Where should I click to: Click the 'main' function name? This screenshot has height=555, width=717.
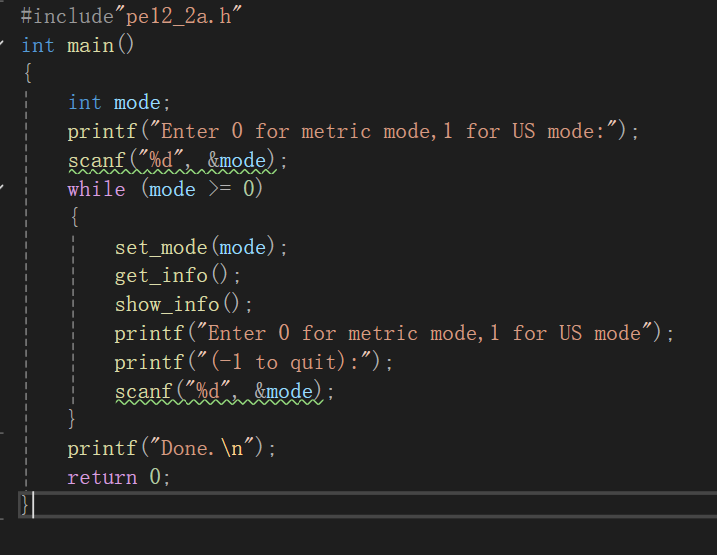pos(91,46)
